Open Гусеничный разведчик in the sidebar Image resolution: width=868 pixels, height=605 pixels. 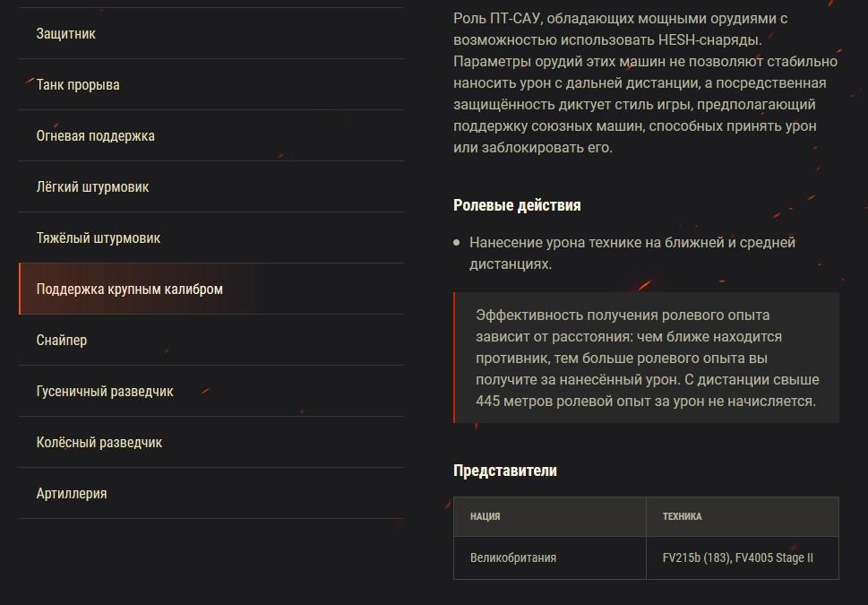(105, 392)
